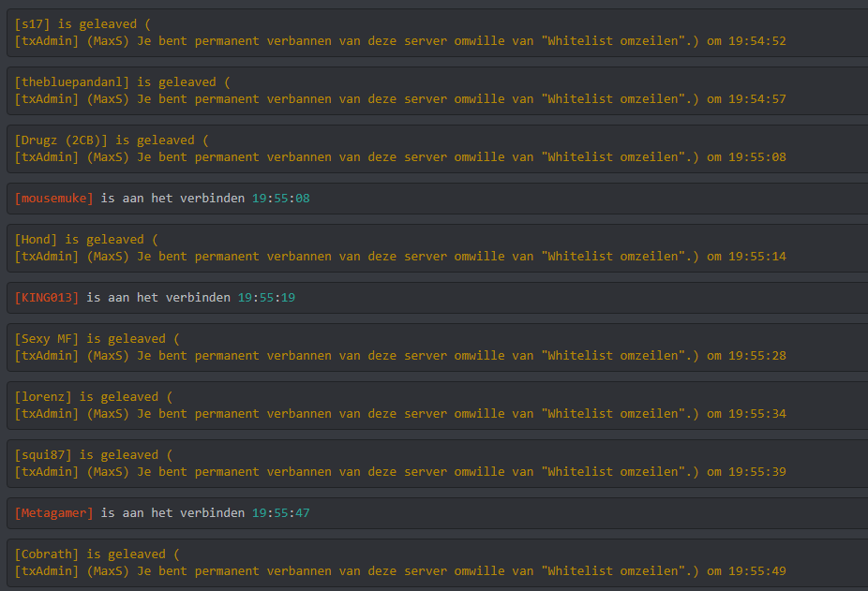Select the [Sexy MF] player name
Screen dimensions: 868x591
[x=47, y=338]
